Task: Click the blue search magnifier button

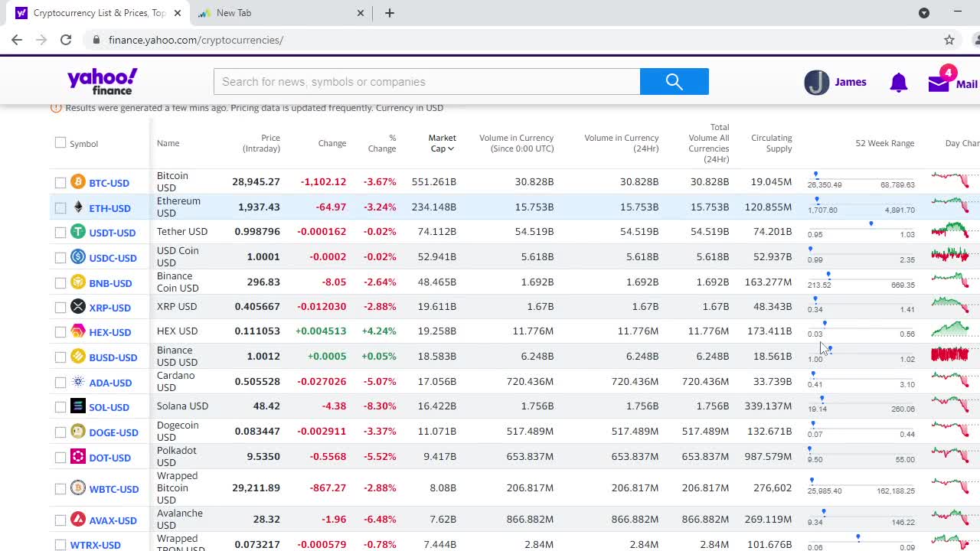Action: [x=675, y=82]
